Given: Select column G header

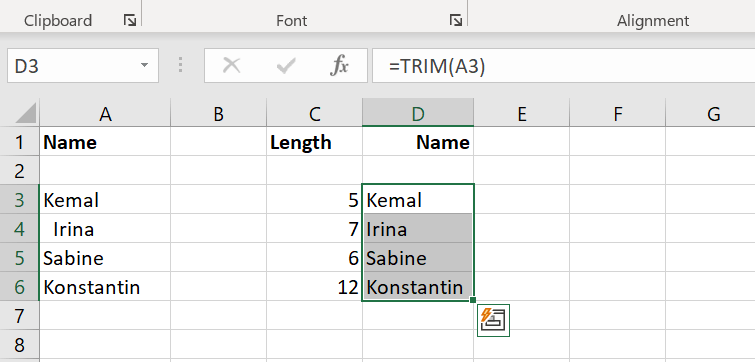Looking at the screenshot, I should (711, 113).
